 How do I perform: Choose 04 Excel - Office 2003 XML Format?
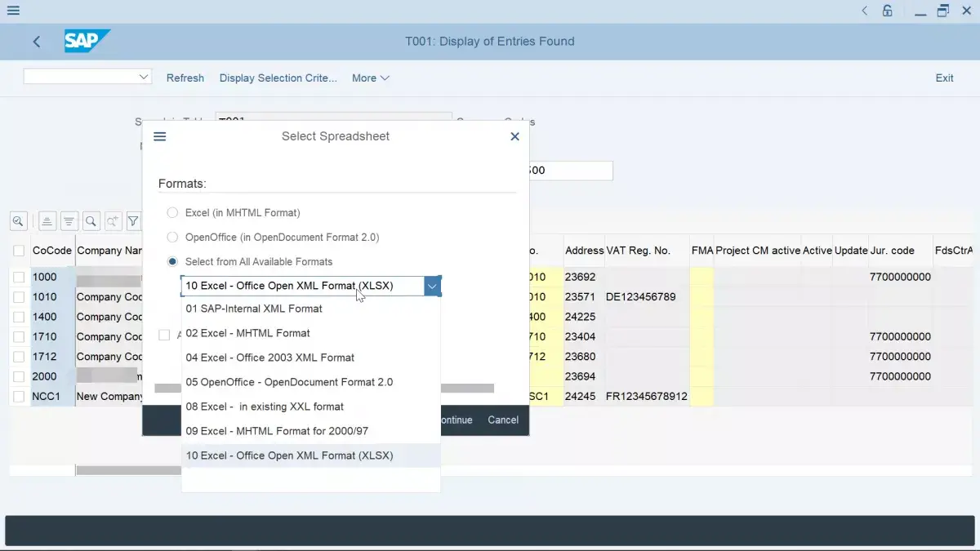(x=310, y=358)
